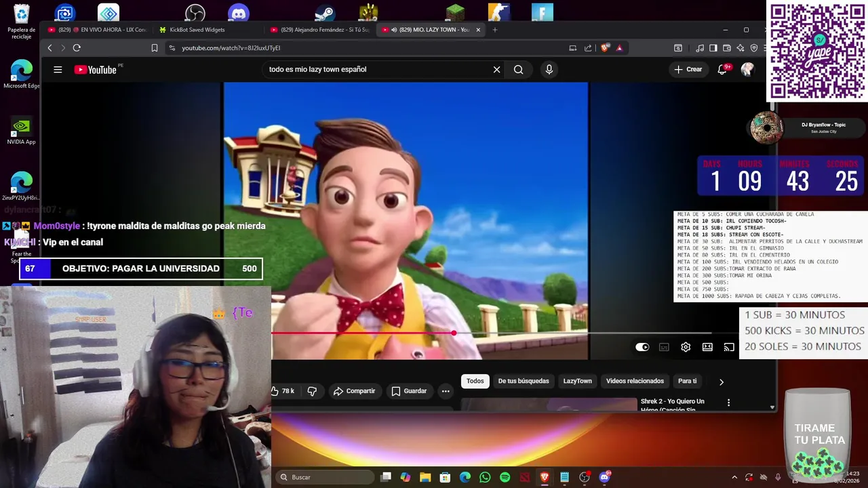Open Spotify from the taskbar
This screenshot has height=488, width=868.
[x=505, y=477]
